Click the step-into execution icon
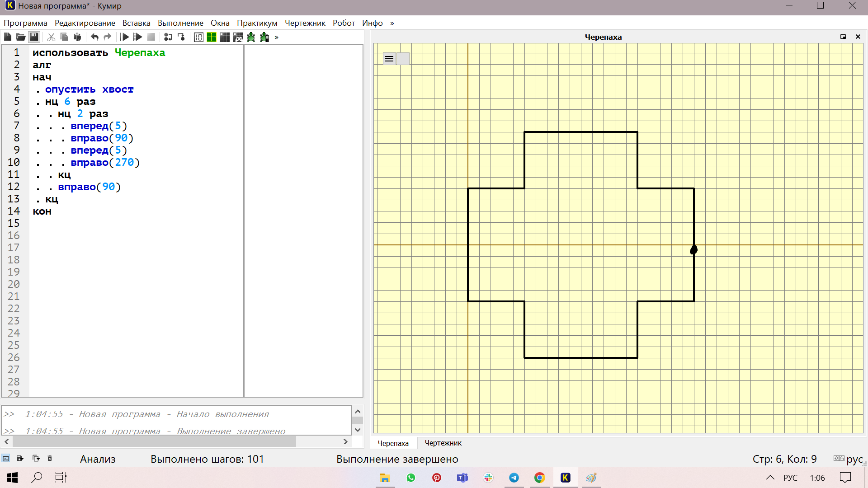The image size is (868, 488). coord(181,37)
